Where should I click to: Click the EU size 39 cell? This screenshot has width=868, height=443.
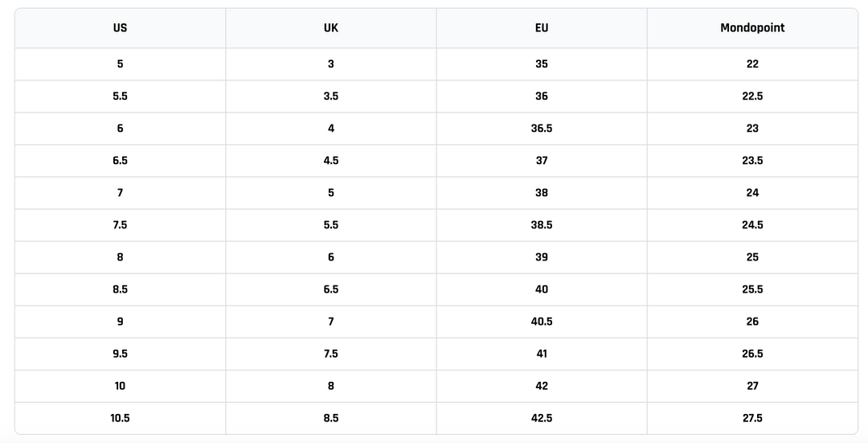point(542,257)
